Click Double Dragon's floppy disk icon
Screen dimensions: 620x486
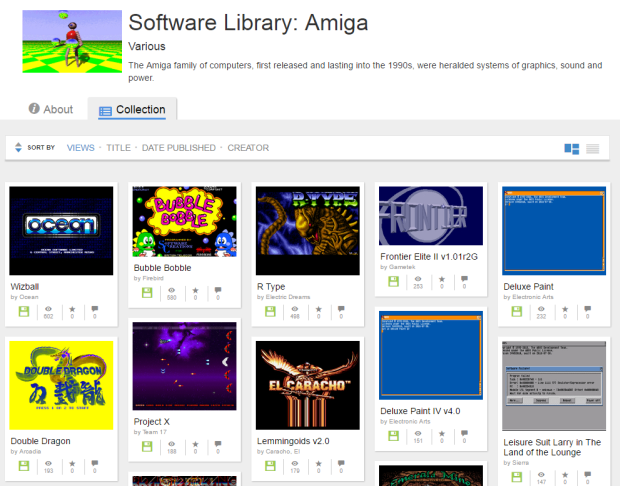click(24, 466)
